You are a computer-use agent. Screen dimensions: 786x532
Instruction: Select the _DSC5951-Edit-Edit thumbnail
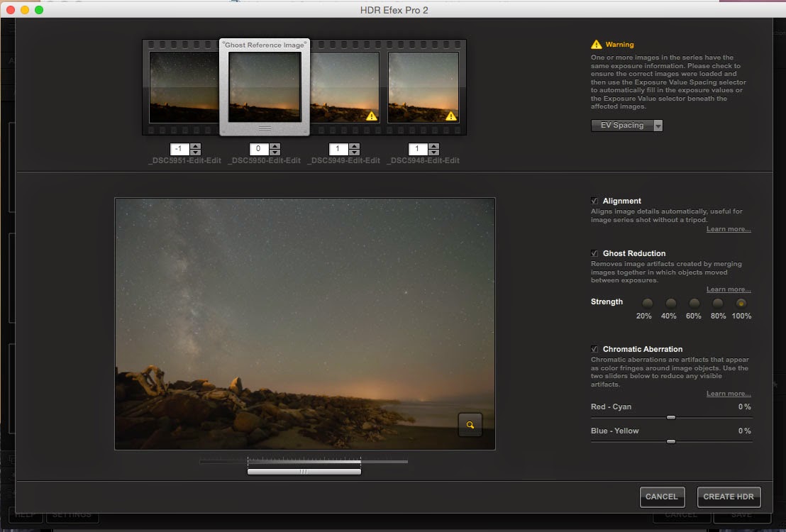point(184,87)
